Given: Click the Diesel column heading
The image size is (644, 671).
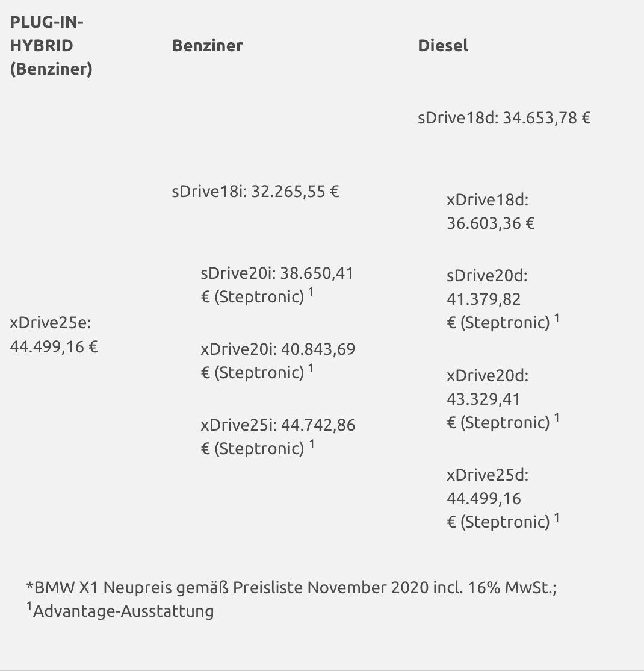Looking at the screenshot, I should (x=442, y=46).
